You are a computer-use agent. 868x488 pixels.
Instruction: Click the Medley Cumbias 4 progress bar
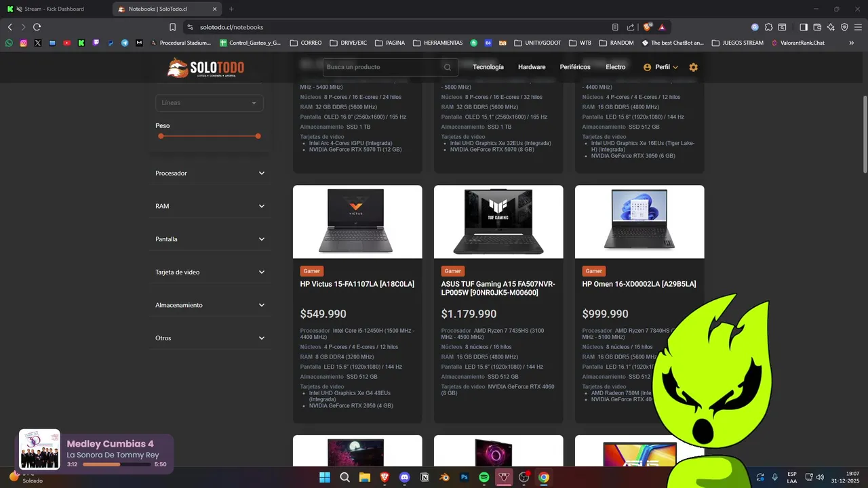tap(116, 464)
